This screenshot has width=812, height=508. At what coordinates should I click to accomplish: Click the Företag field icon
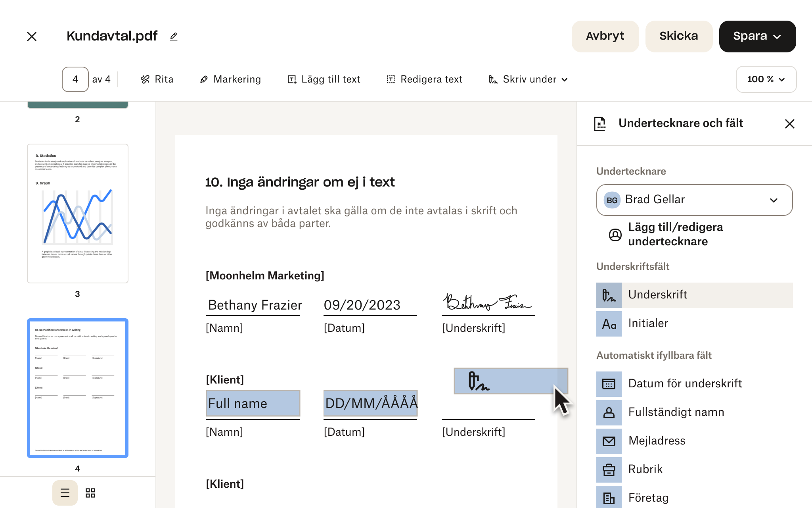coord(609,497)
